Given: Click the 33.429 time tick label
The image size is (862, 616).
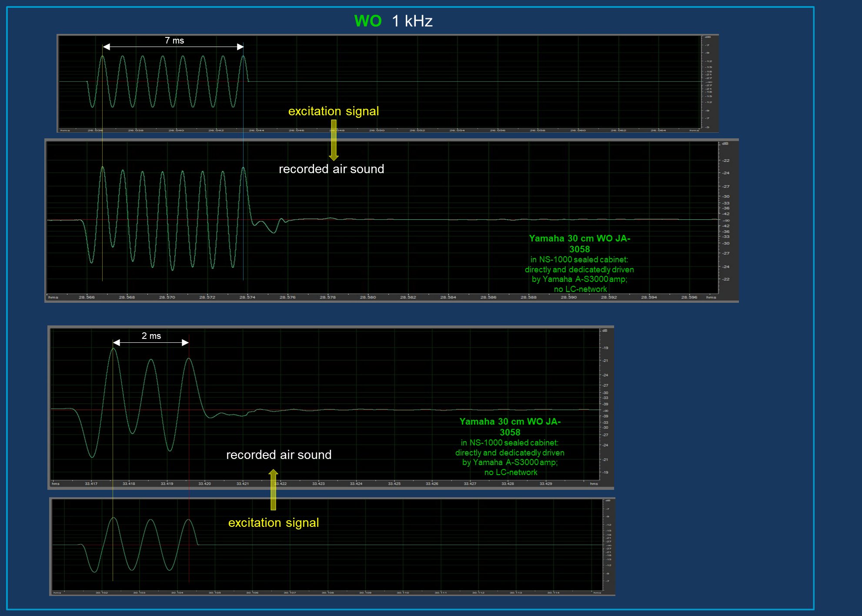Looking at the screenshot, I should [x=546, y=484].
